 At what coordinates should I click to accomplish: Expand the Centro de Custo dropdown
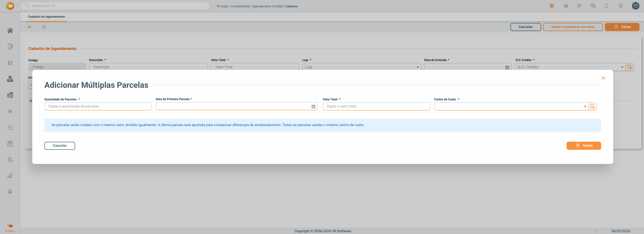point(585,107)
